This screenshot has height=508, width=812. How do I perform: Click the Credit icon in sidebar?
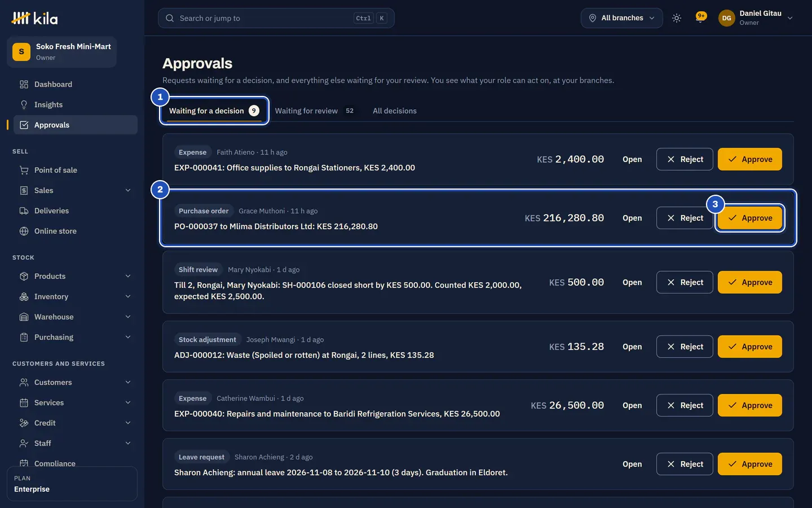(24, 423)
